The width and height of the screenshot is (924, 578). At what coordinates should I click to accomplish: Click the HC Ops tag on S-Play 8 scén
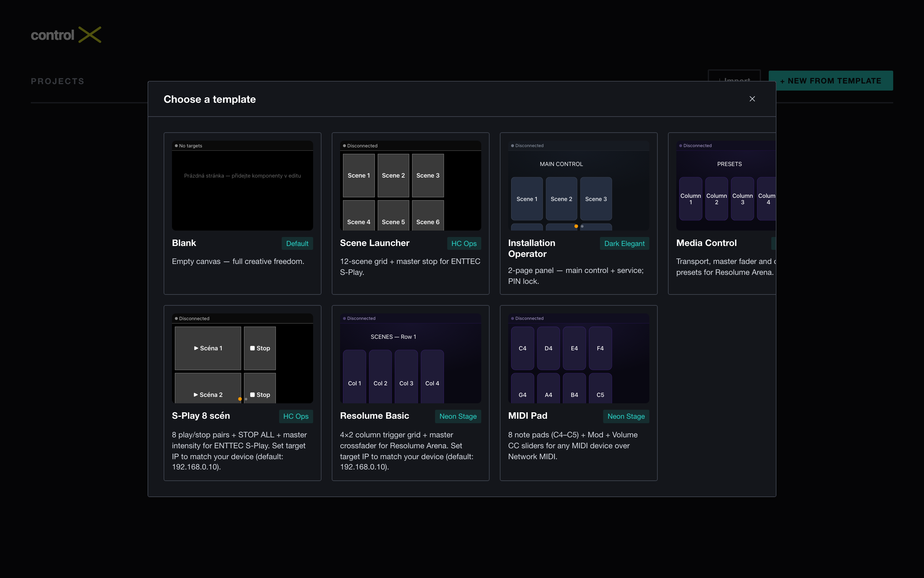click(296, 416)
